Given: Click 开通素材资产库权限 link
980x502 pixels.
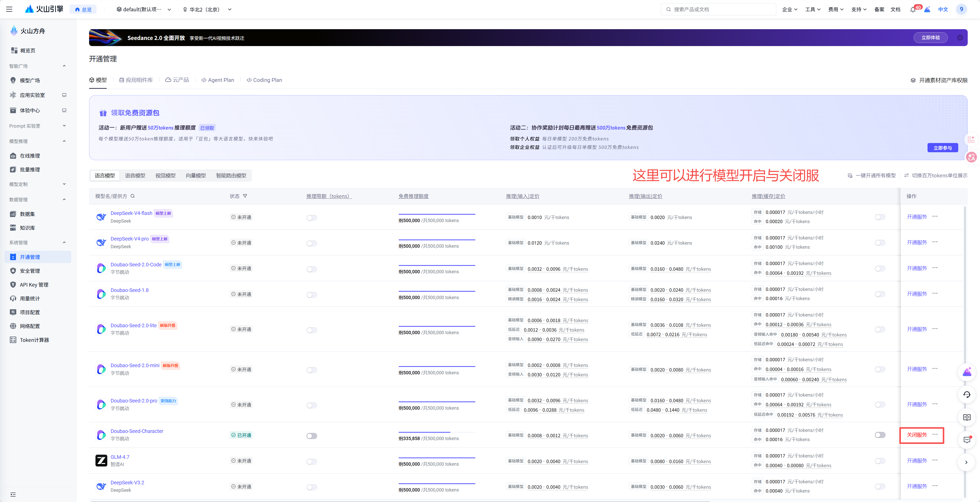Looking at the screenshot, I should (939, 80).
